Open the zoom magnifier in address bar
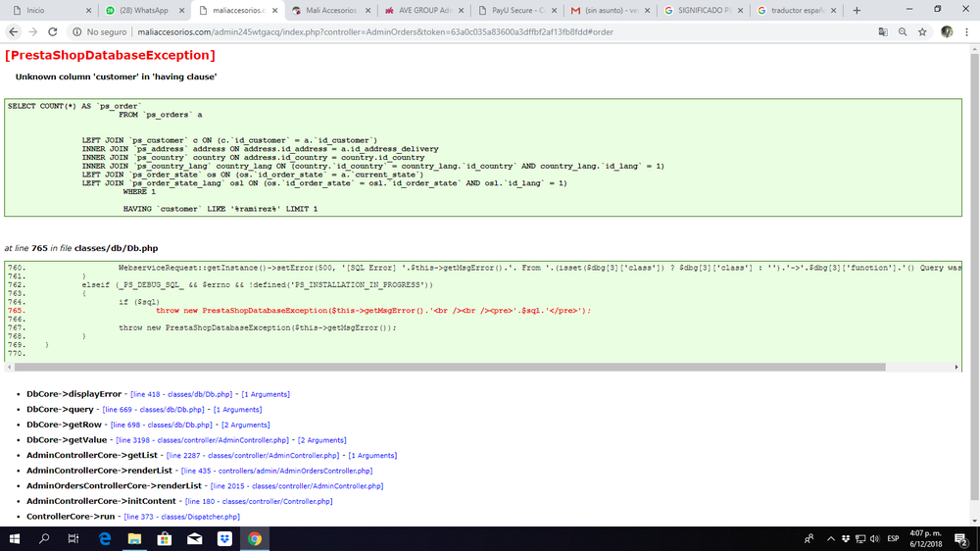Viewport: 980px width, 551px height. click(x=903, y=32)
